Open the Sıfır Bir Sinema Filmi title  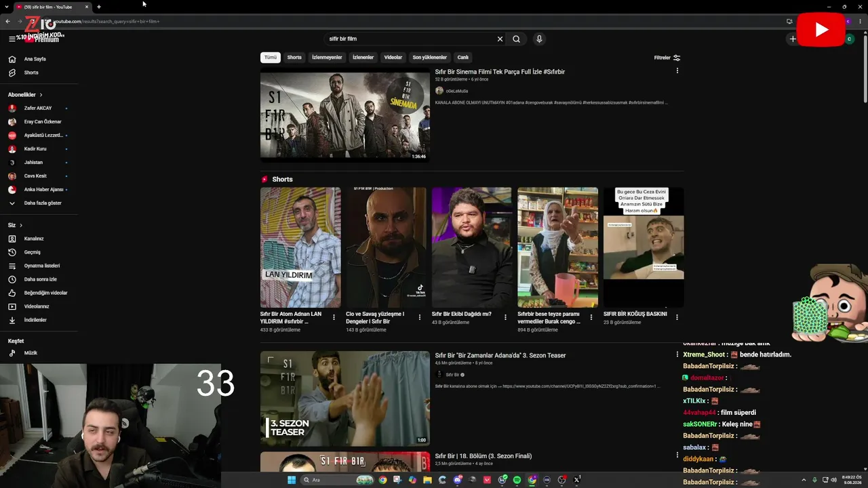(500, 71)
